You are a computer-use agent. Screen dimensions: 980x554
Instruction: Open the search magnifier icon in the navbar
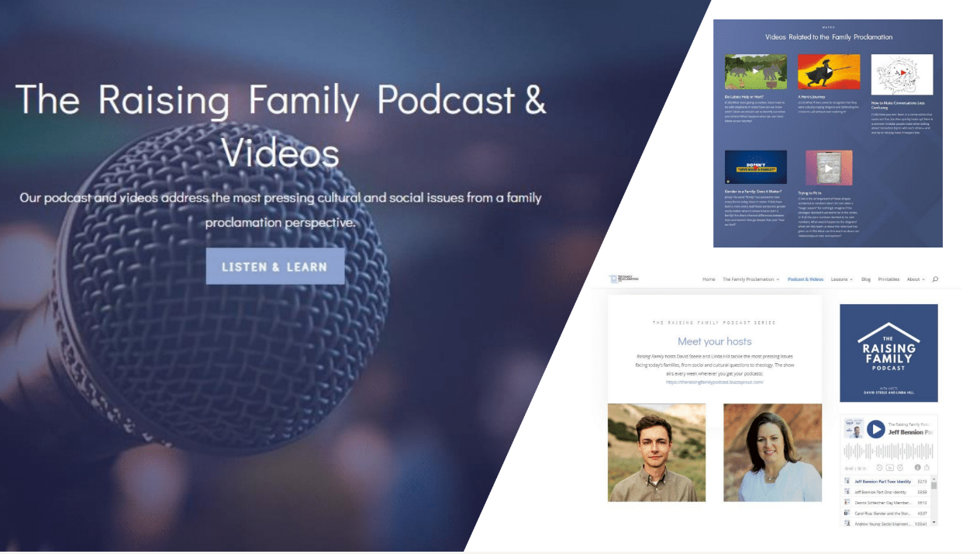(x=935, y=279)
